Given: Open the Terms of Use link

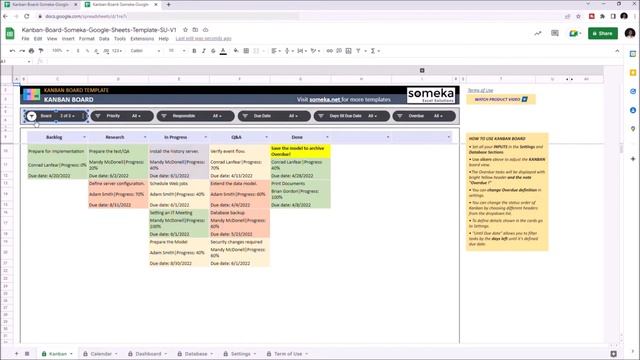Looking at the screenshot, I should tap(480, 90).
